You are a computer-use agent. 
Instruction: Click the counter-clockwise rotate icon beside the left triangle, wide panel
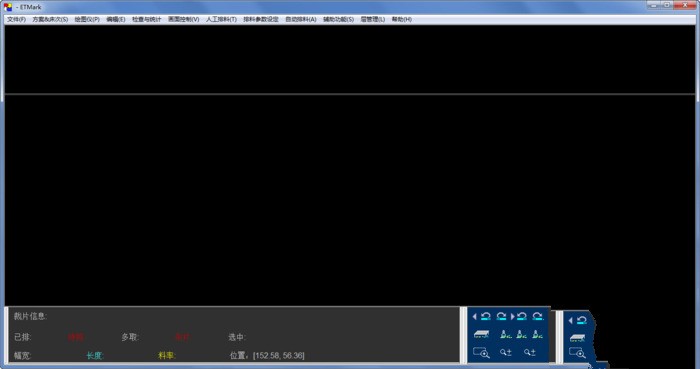(x=485, y=316)
